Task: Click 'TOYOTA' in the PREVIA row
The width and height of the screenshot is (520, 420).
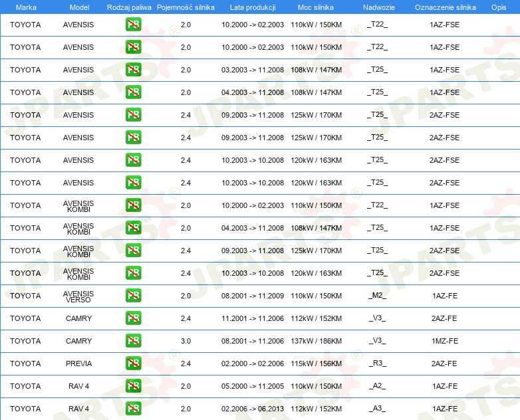Action: click(x=25, y=364)
